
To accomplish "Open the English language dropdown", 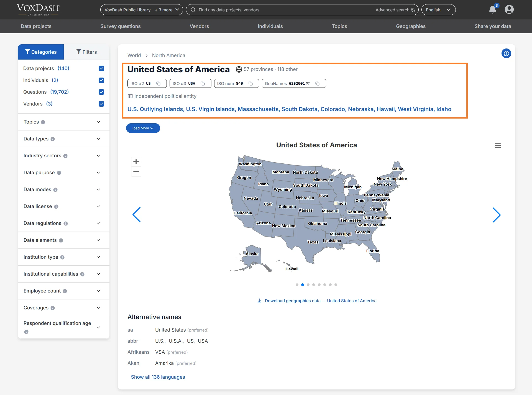I will tap(438, 10).
